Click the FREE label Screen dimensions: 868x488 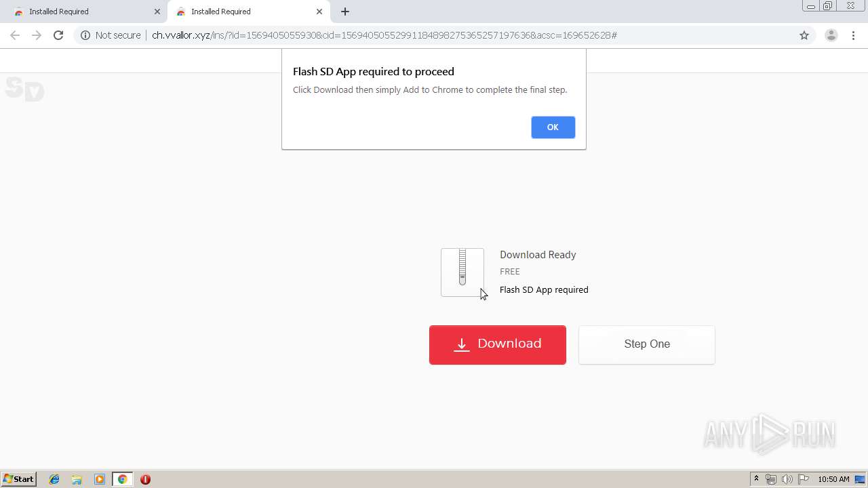[x=510, y=271]
